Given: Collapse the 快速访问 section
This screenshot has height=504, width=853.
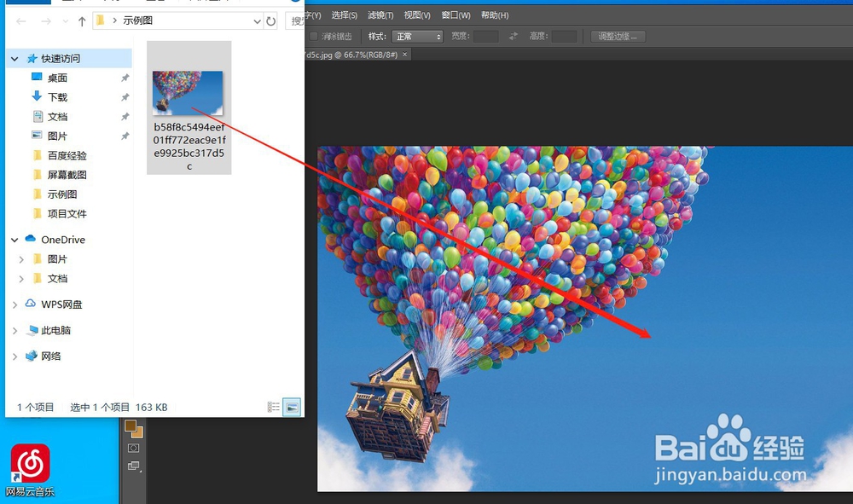Looking at the screenshot, I should pyautogui.click(x=15, y=59).
